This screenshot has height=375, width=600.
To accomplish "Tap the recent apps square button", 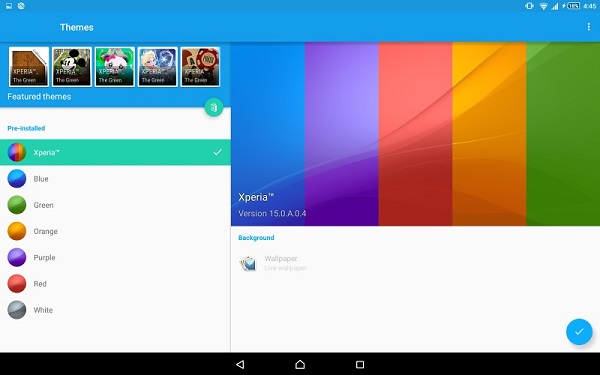I will tap(360, 364).
